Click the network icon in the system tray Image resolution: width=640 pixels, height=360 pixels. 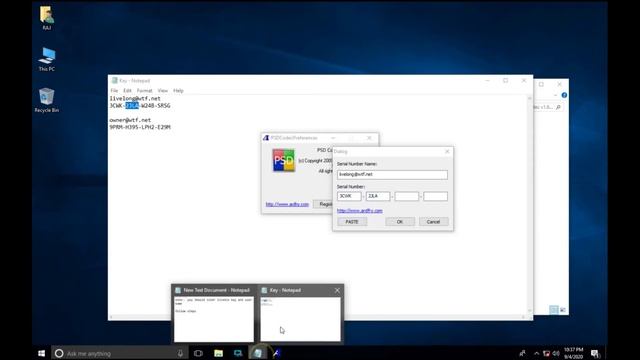[546, 353]
